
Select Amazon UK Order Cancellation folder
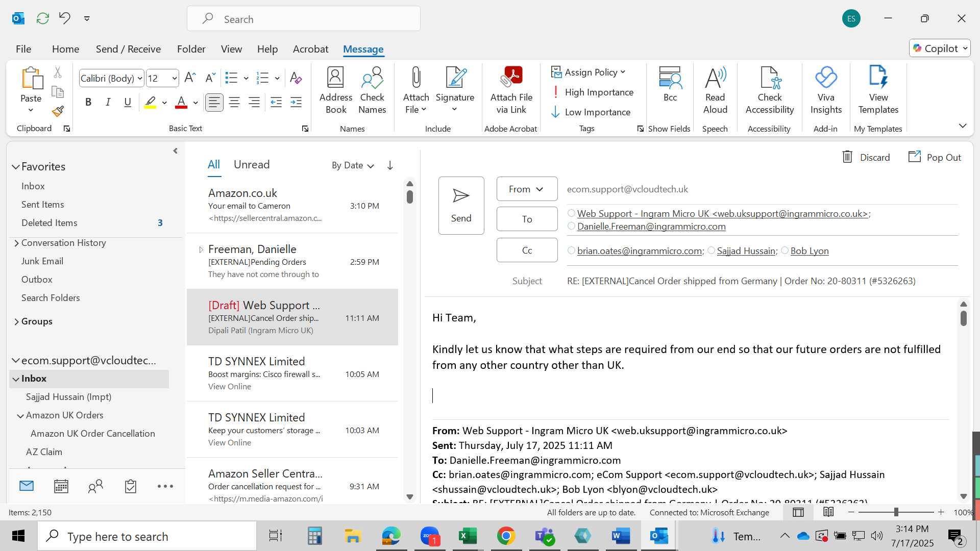point(92,433)
